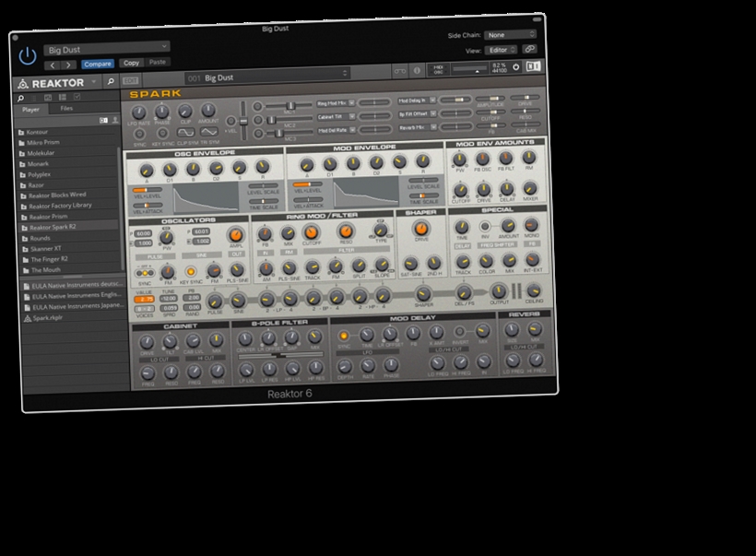Click the MIDI OSC indicator

(x=438, y=69)
